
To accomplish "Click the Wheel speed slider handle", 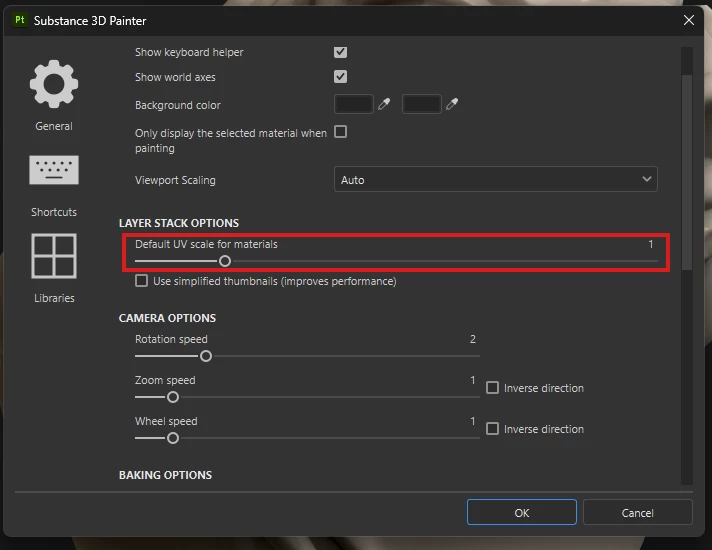I will coord(173,438).
